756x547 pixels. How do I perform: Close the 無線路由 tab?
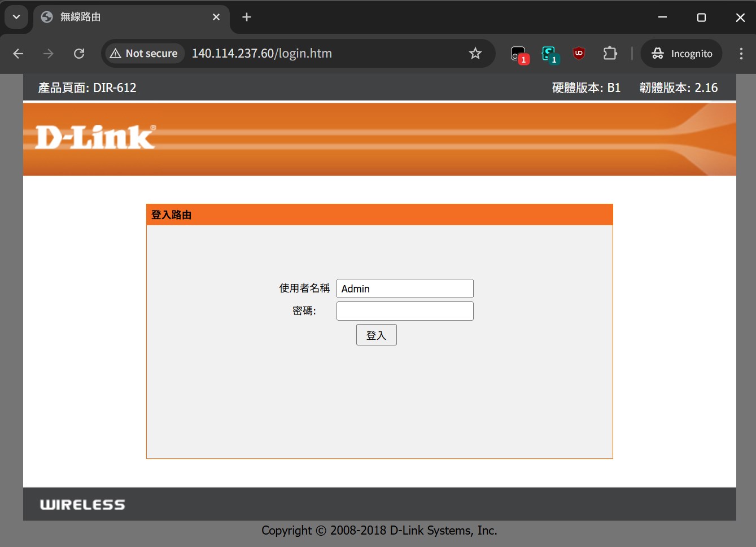coord(216,17)
